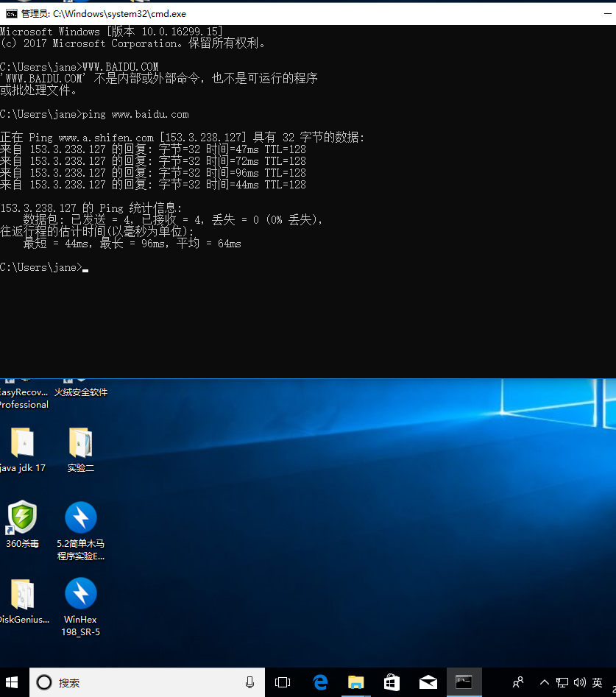This screenshot has height=697, width=616.
Task: Open the 火绒安全软件 desktop shortcut
Action: (x=81, y=392)
